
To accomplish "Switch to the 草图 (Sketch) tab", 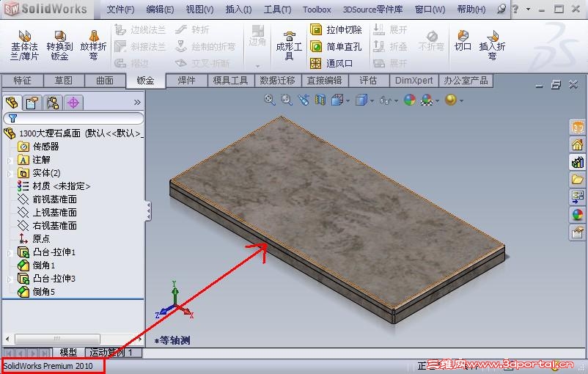I will [64, 81].
